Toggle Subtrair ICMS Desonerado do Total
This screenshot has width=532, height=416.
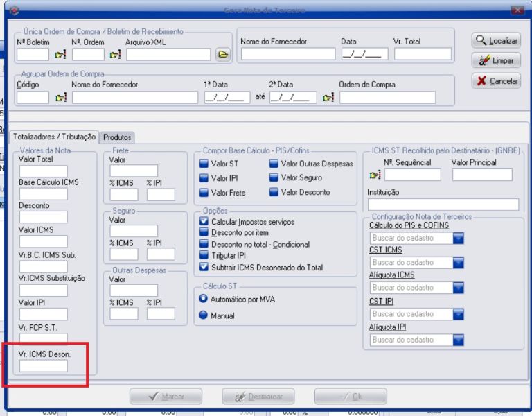click(x=204, y=266)
